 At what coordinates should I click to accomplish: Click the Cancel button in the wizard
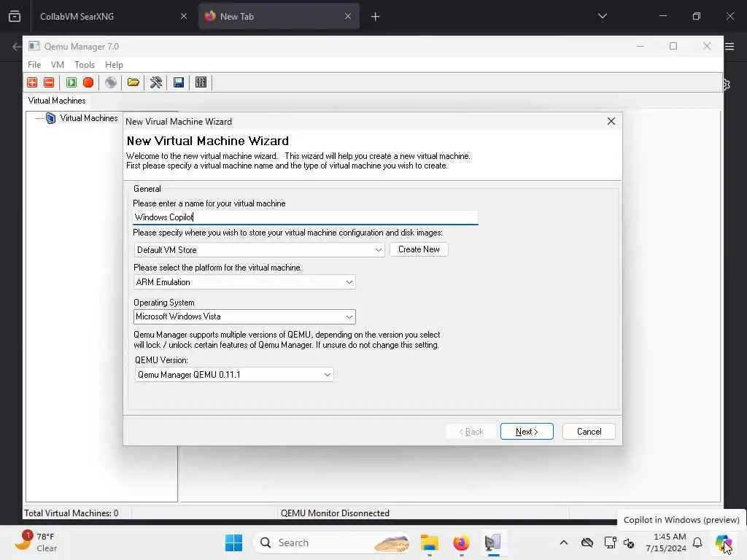pos(589,432)
